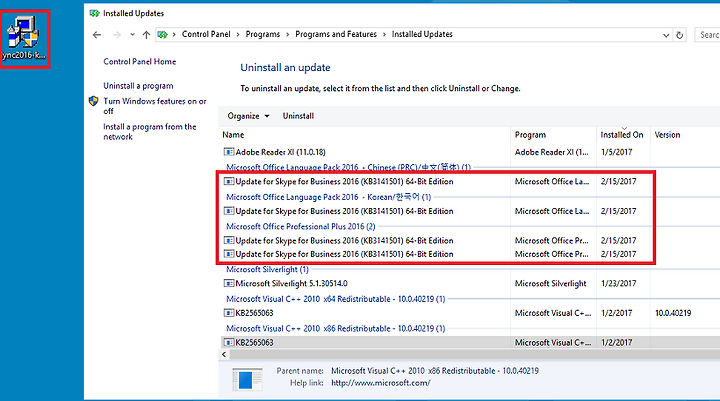The height and width of the screenshot is (401, 720).
Task: Open Control Panel Home link
Action: pyautogui.click(x=140, y=62)
